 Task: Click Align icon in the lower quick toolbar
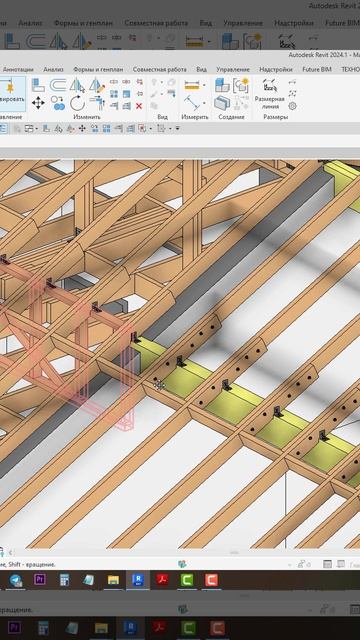coord(46,129)
